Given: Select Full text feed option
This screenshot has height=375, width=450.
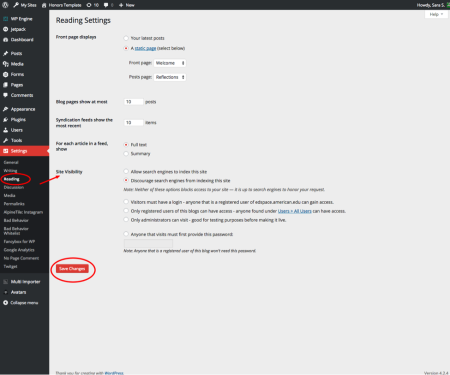Looking at the screenshot, I should tap(126, 145).
